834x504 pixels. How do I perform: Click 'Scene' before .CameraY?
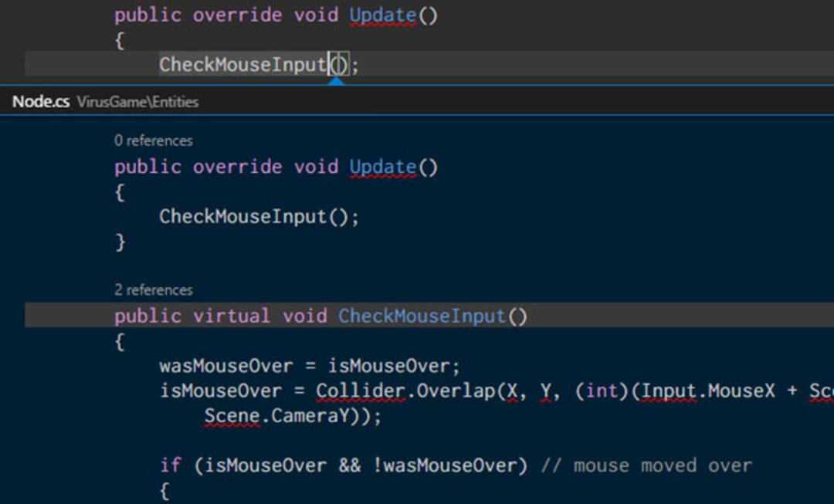(x=232, y=416)
